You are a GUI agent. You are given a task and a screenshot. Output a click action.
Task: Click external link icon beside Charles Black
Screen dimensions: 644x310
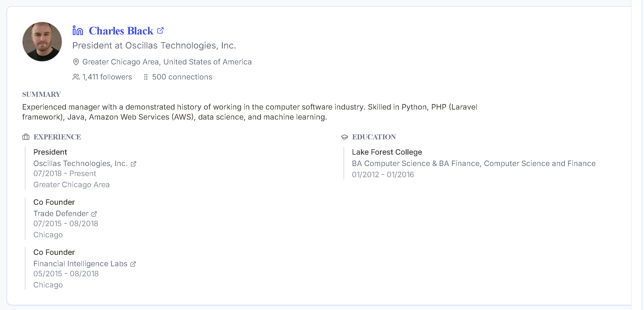[160, 31]
